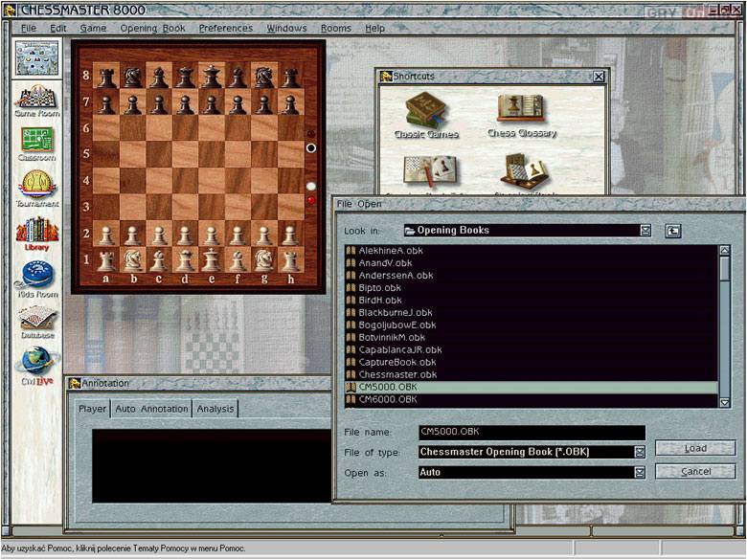Select highlighted CM5000.OBK file row

pyautogui.click(x=532, y=387)
